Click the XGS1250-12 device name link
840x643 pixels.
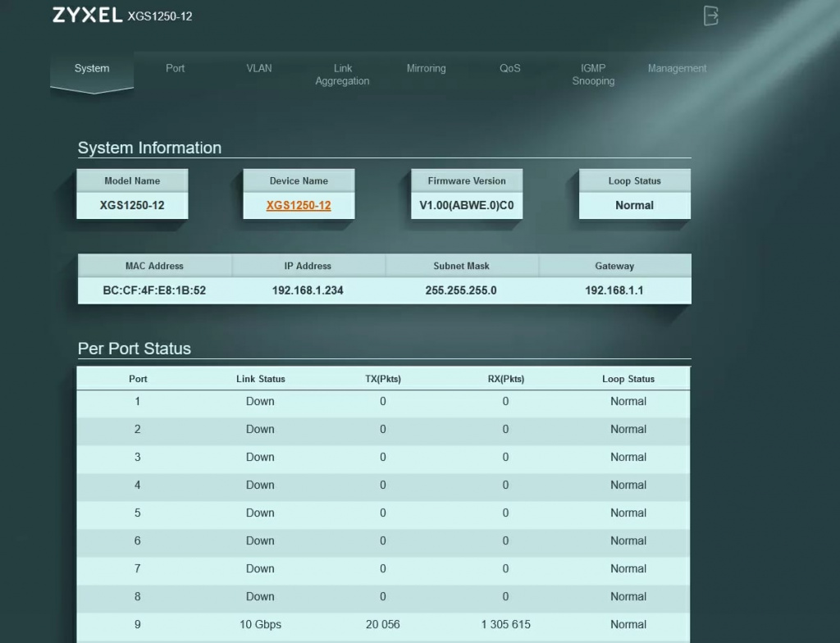click(299, 206)
